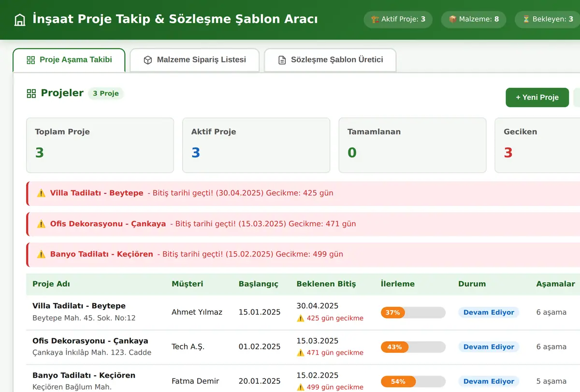This screenshot has height=392, width=580.
Task: Click the + Yeni Proje button
Action: click(x=537, y=97)
